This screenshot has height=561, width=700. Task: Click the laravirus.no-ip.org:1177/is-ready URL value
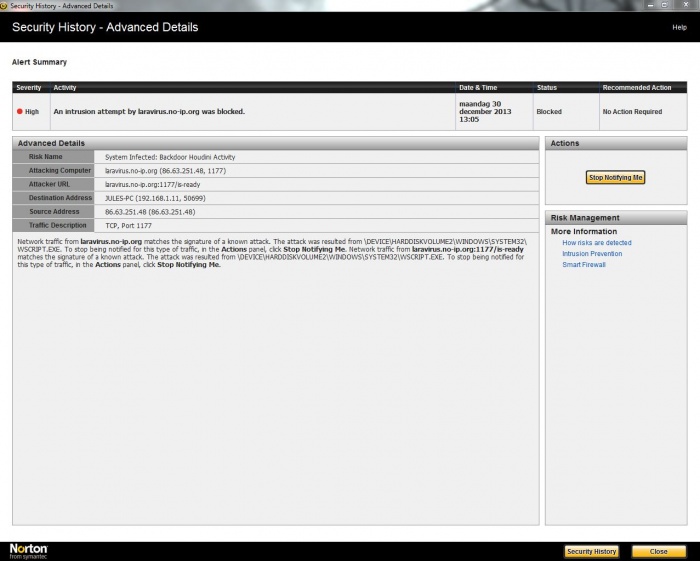point(153,185)
